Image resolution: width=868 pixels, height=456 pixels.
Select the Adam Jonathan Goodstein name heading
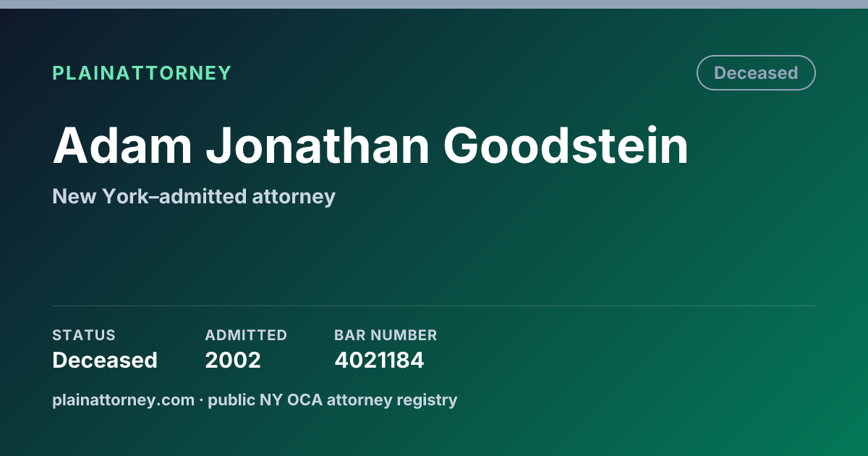click(x=370, y=146)
